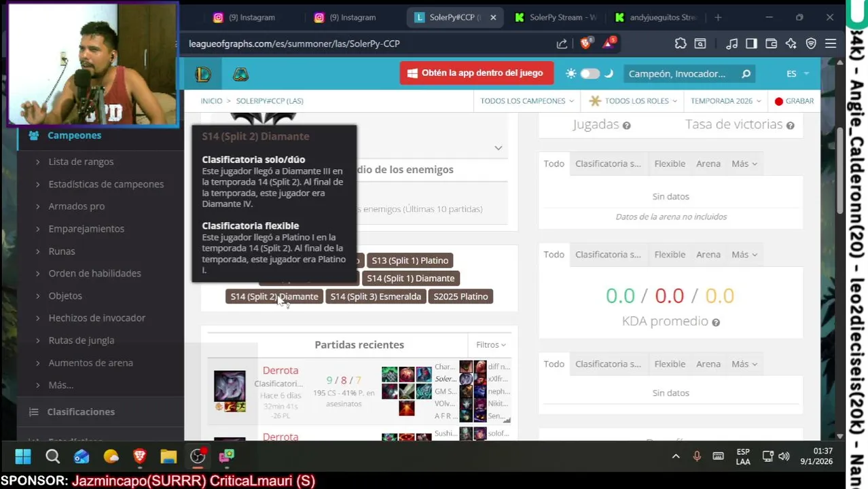Toggle the light/dark mode switch
This screenshot has height=489, width=868.
(590, 73)
